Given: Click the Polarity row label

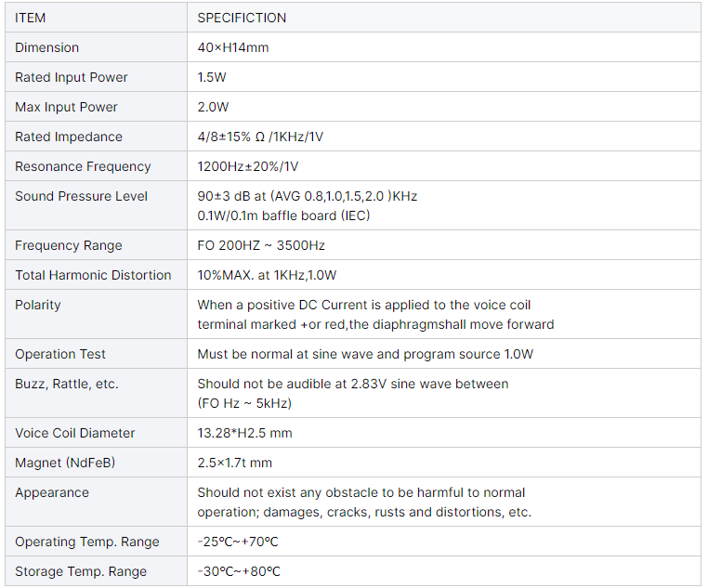Looking at the screenshot, I should click(38, 305).
